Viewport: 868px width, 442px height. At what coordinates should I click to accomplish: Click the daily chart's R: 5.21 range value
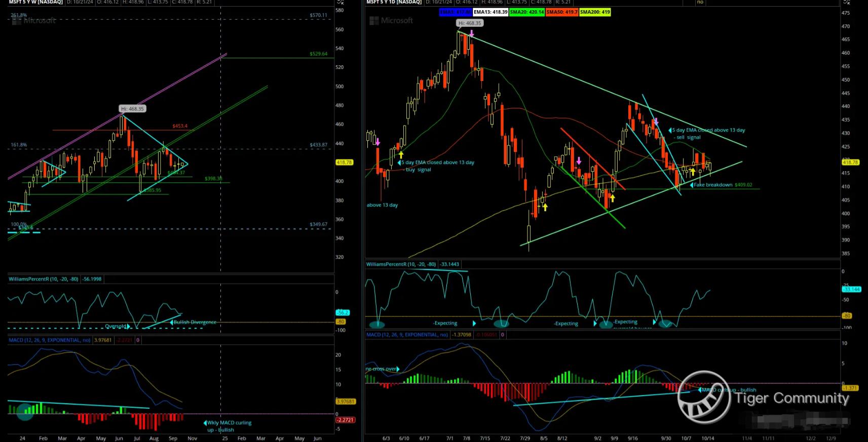click(x=562, y=3)
